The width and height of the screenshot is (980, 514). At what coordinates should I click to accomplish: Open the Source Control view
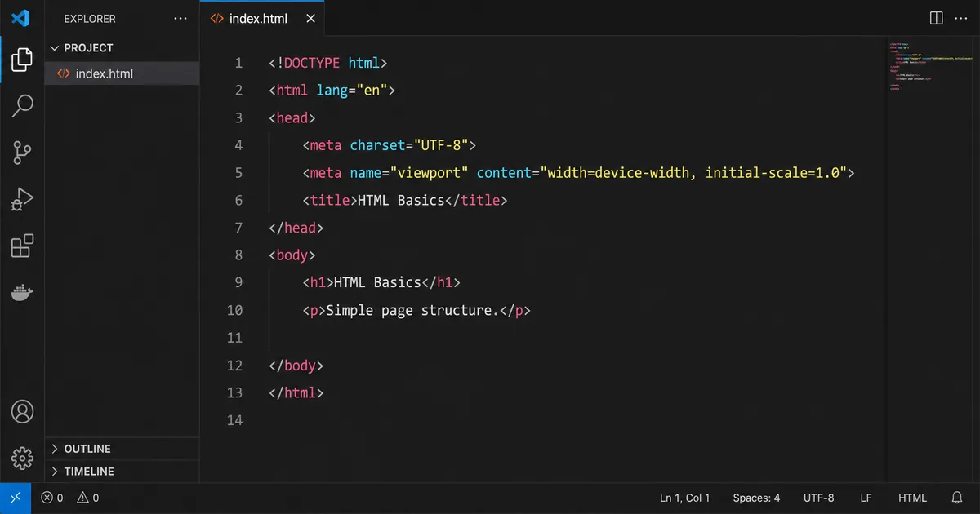coord(22,151)
